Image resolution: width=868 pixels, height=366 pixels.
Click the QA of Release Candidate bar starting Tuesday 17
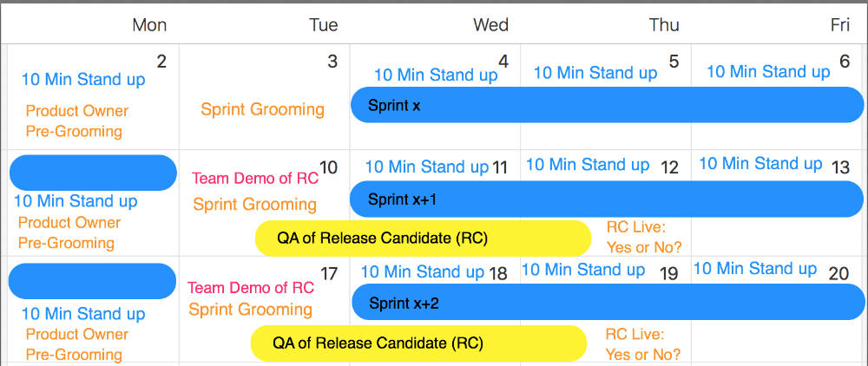[418, 343]
